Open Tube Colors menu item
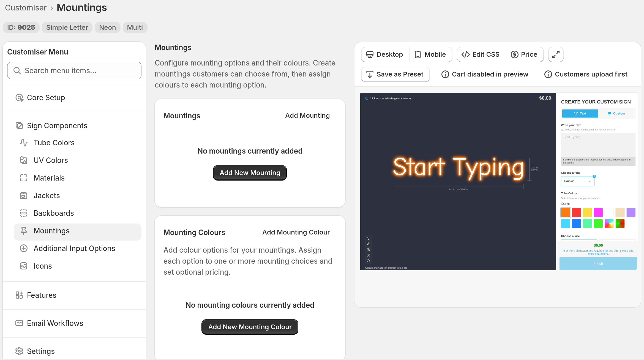Image resolution: width=644 pixels, height=360 pixels. tap(78, 143)
